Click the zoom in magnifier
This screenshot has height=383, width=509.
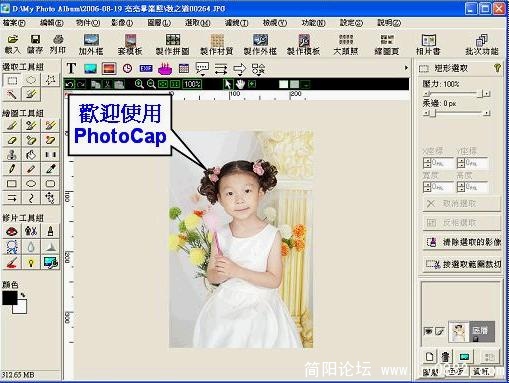point(139,84)
